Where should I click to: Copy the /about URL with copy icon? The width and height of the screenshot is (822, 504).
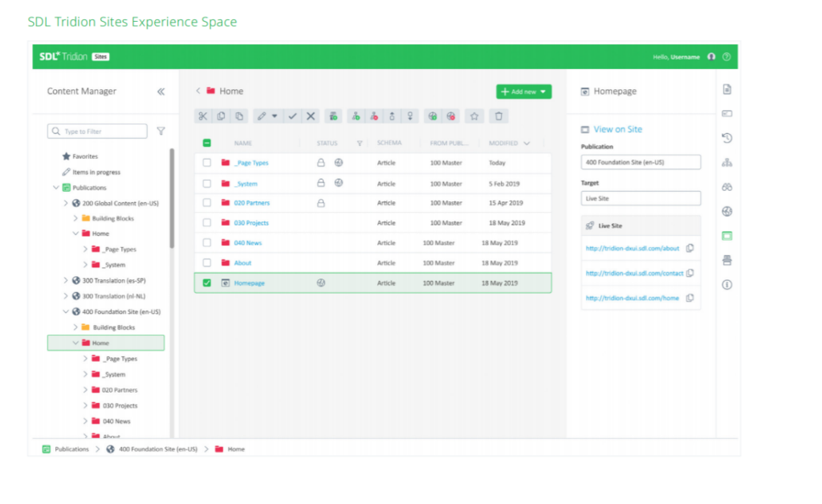point(690,248)
